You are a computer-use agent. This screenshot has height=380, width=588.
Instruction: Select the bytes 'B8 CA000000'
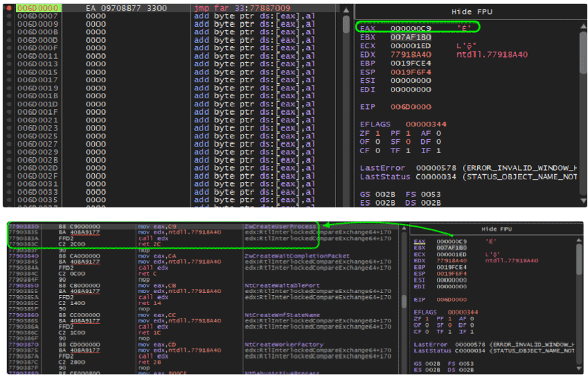79,256
